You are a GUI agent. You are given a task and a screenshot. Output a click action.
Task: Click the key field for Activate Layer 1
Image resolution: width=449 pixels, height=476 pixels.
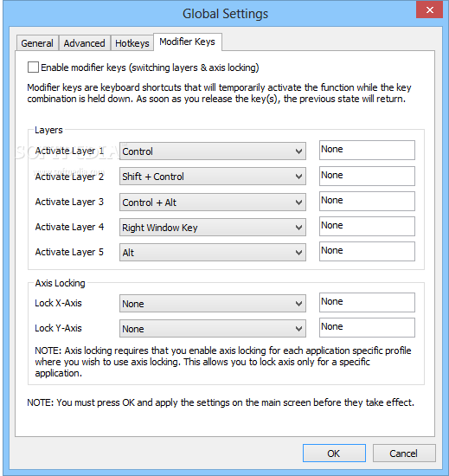click(x=367, y=150)
